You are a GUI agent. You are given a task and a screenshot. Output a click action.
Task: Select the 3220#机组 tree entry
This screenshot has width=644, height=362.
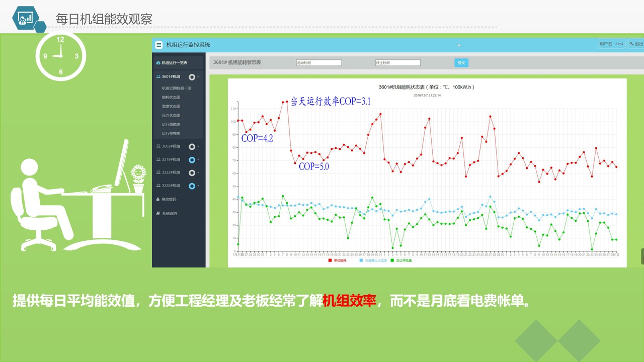pos(171,186)
